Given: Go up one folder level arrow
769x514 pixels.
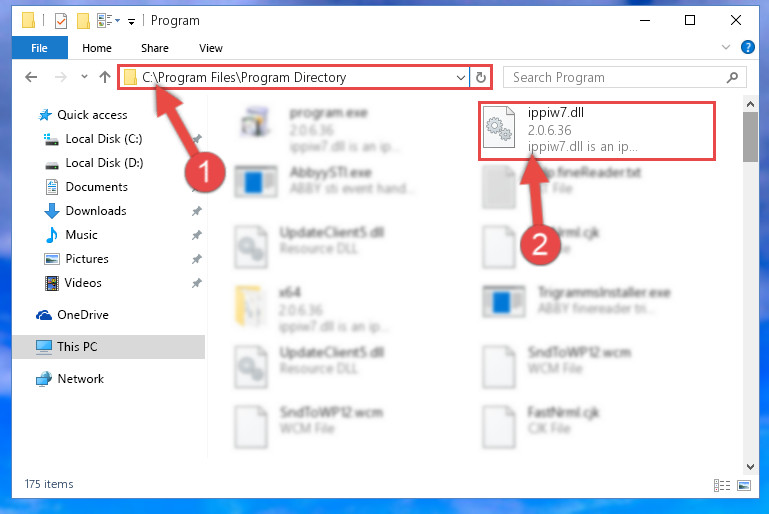Looking at the screenshot, I should (x=104, y=77).
